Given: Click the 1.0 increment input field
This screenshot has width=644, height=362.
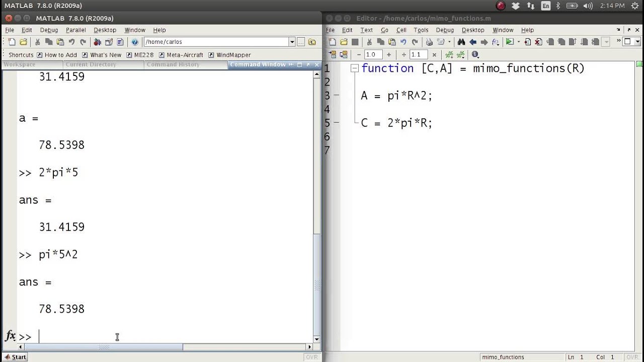Looking at the screenshot, I should pyautogui.click(x=373, y=54).
